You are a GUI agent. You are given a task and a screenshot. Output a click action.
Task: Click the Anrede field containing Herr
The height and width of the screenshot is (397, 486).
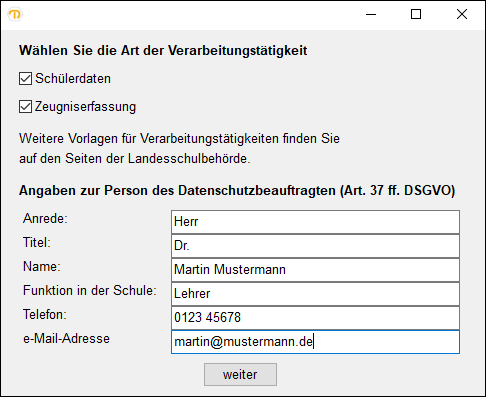[315, 222]
